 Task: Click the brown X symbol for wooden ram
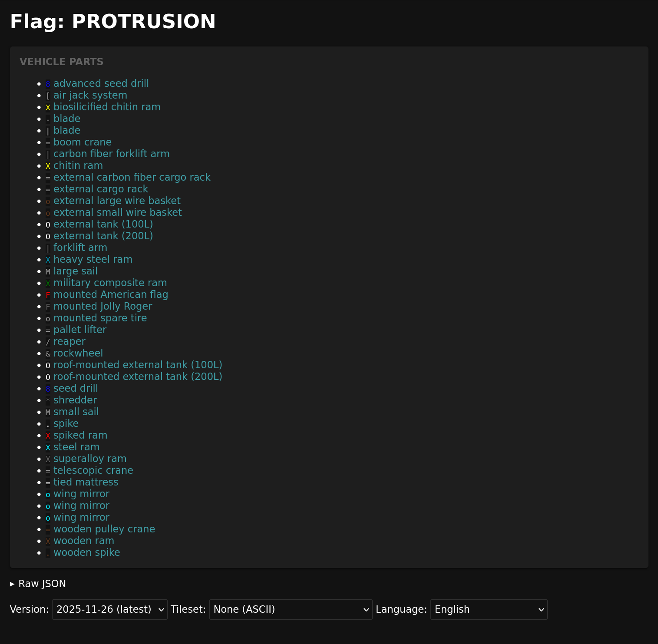click(48, 541)
